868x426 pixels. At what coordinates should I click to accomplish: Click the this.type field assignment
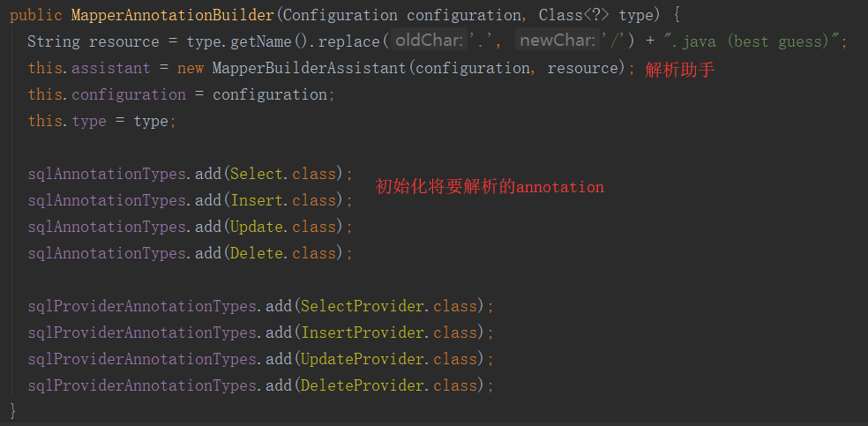point(102,121)
